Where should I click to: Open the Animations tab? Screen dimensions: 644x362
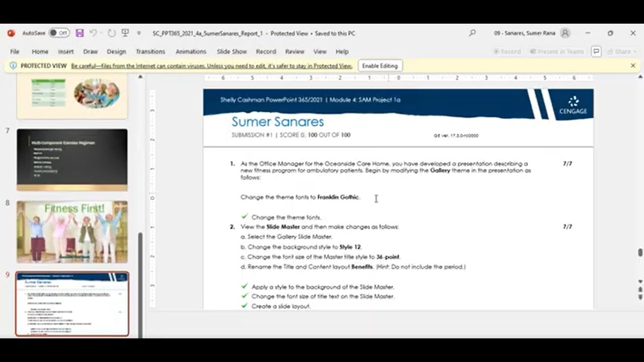(191, 52)
